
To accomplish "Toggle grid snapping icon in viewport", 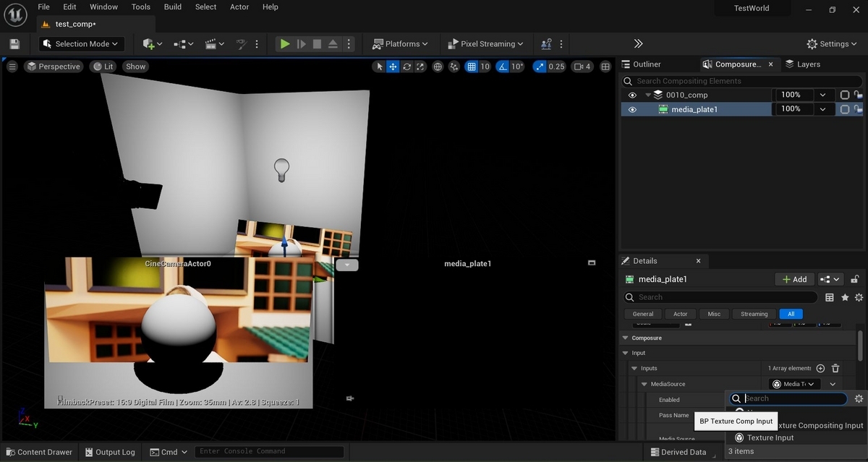I will tap(472, 67).
